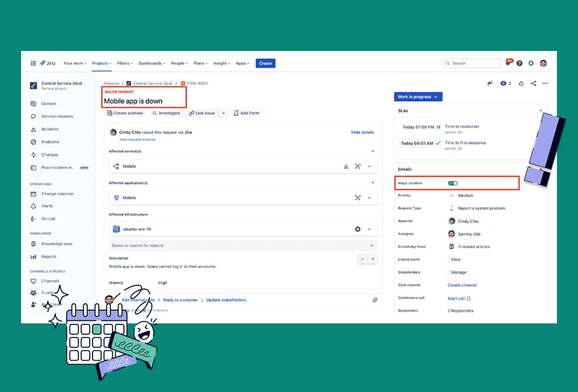Confirm the description with the checkmark button
The height and width of the screenshot is (392, 578).
click(x=362, y=259)
